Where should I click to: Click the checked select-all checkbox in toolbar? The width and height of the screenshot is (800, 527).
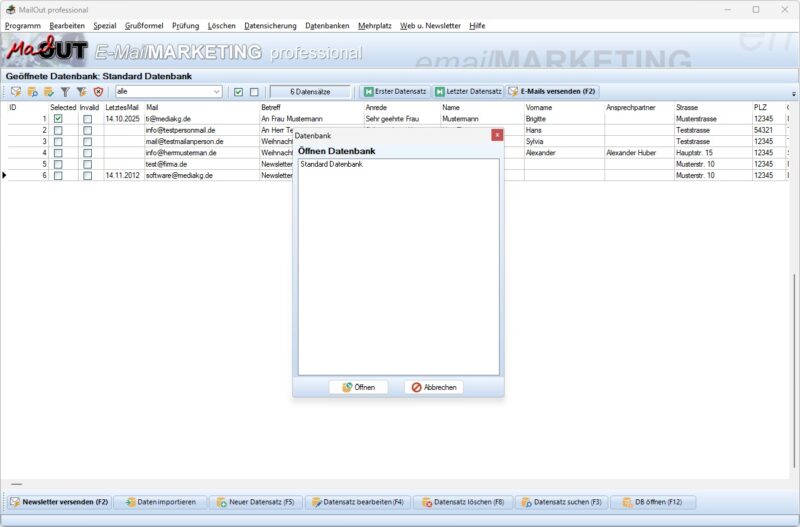point(238,92)
